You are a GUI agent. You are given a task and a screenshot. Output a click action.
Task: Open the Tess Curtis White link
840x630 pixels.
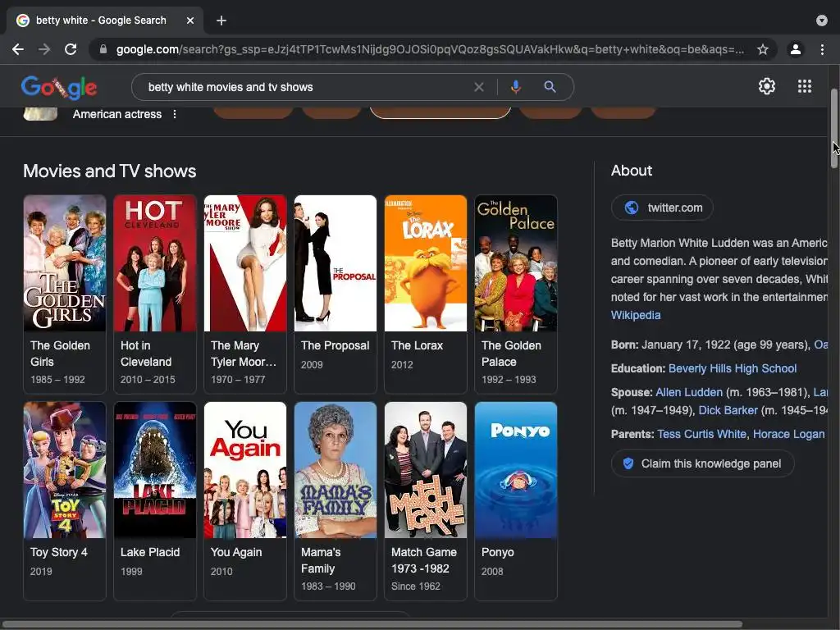pyautogui.click(x=702, y=434)
